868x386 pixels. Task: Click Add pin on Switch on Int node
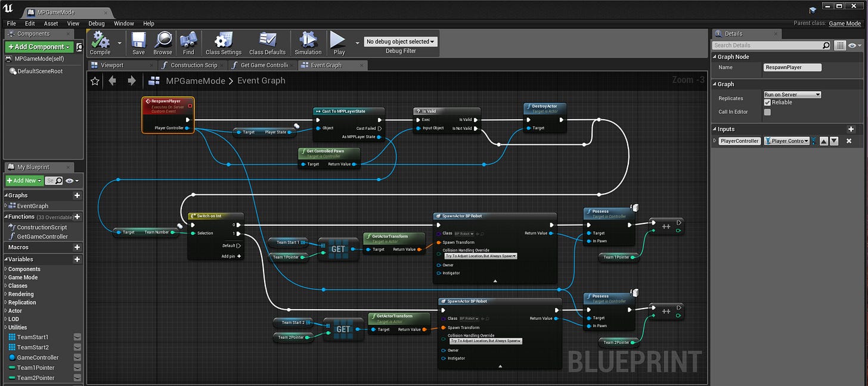pyautogui.click(x=231, y=256)
